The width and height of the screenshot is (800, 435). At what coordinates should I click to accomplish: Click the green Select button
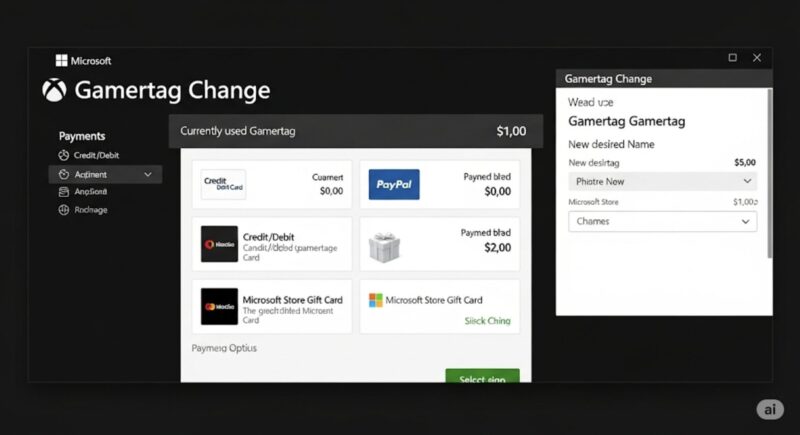coord(482,376)
